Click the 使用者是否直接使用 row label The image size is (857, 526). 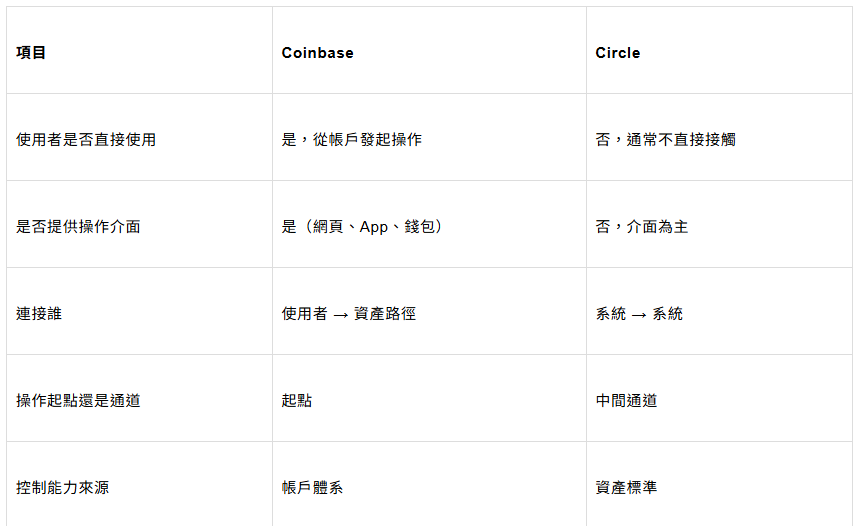click(86, 140)
